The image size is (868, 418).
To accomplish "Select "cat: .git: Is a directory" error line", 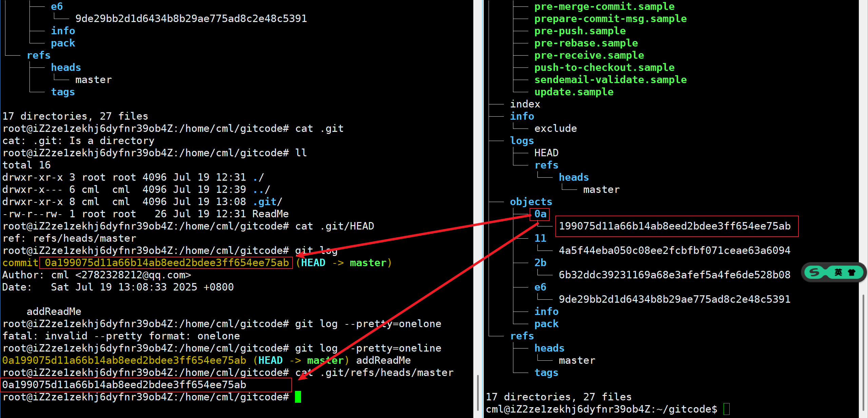I will point(78,141).
